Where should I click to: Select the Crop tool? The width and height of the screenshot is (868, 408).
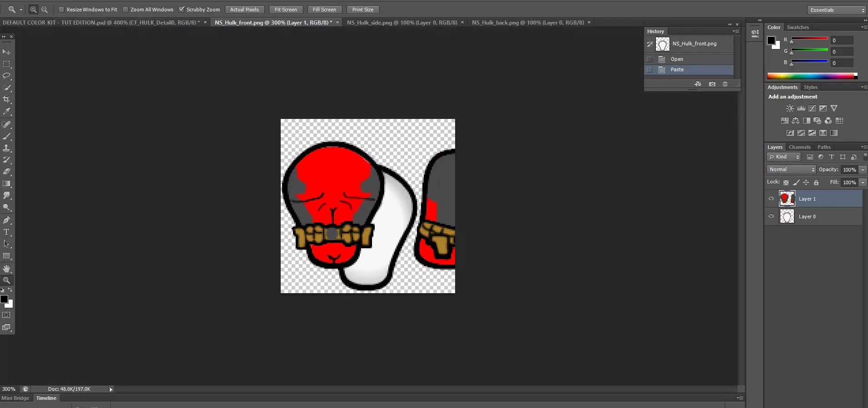pyautogui.click(x=6, y=99)
